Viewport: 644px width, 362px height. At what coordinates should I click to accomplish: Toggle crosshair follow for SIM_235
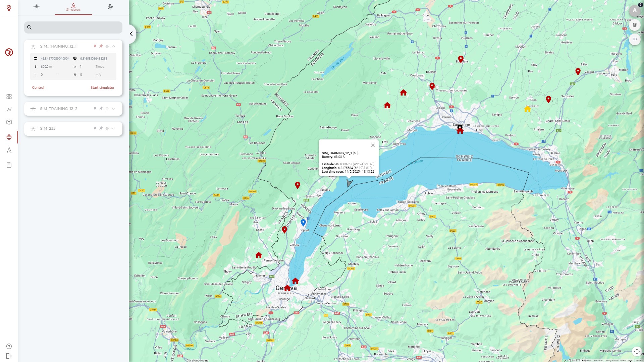point(107,128)
